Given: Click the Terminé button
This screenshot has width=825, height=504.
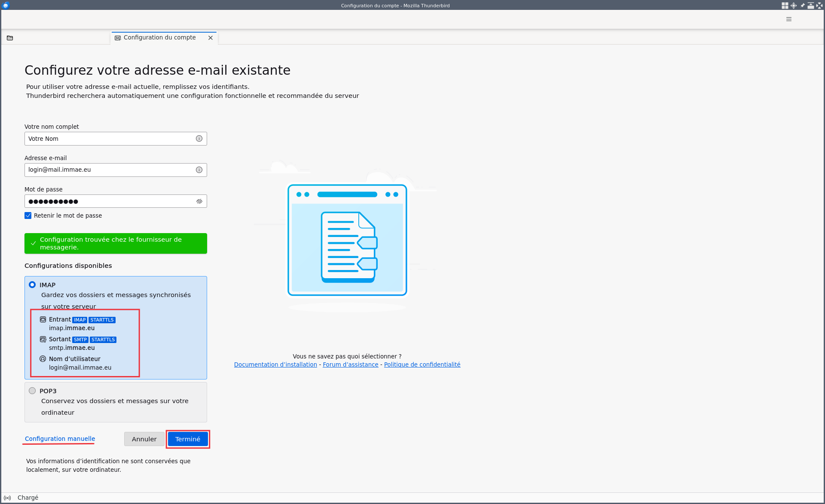Looking at the screenshot, I should pos(188,439).
